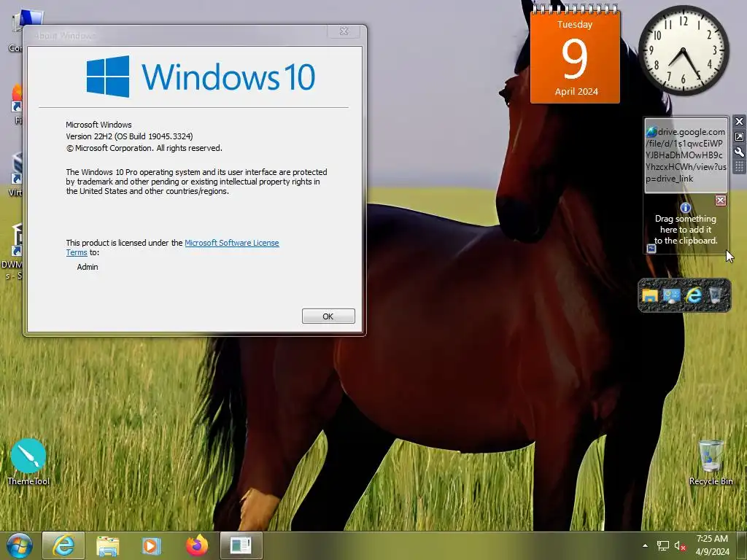The image size is (747, 560).
Task: Open Windows Explorer from the taskbar
Action: [x=108, y=545]
